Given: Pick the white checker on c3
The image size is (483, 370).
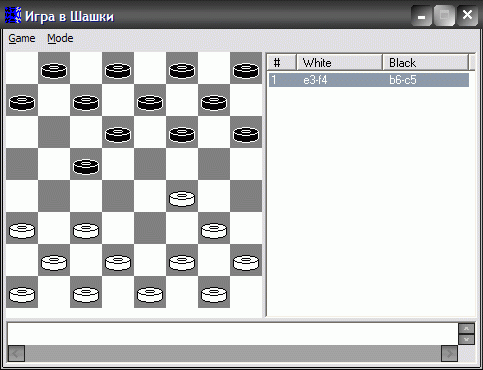Looking at the screenshot, I should pos(86,230).
